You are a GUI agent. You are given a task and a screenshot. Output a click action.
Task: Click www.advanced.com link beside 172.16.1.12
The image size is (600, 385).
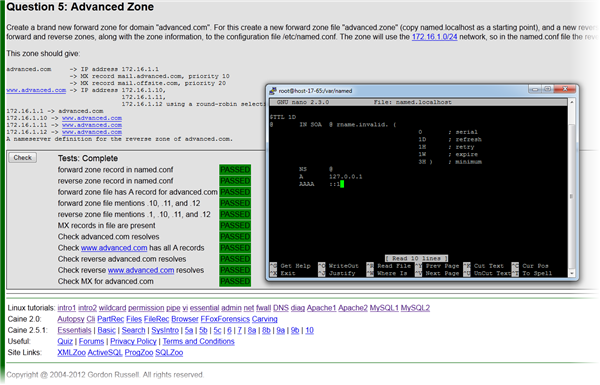click(92, 132)
